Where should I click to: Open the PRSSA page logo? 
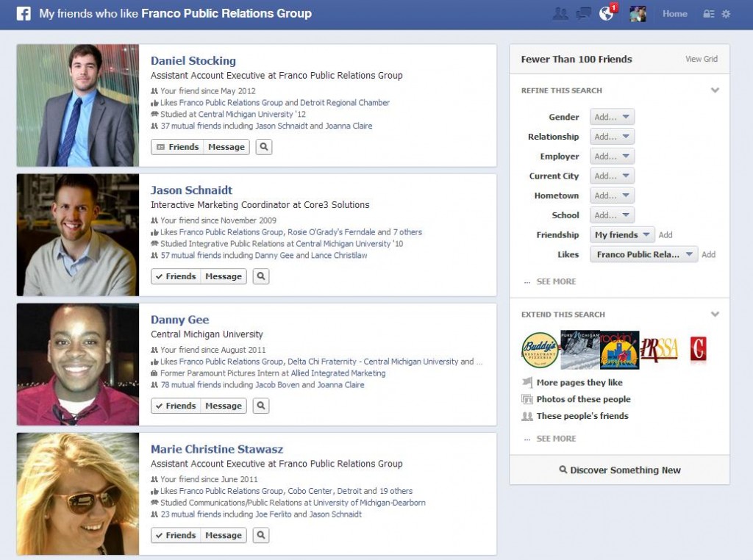[660, 350]
